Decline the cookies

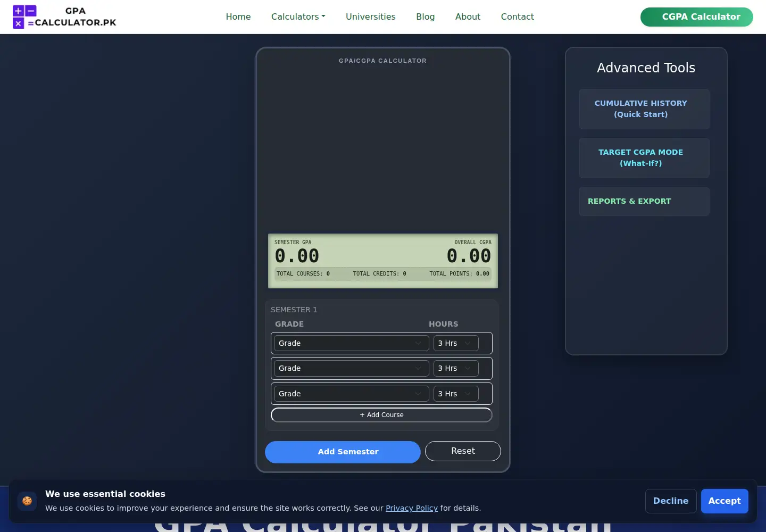671,501
